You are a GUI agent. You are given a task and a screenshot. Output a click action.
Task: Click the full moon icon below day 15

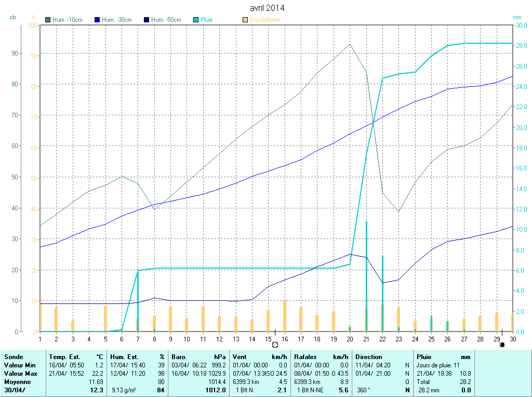pyautogui.click(x=275, y=344)
